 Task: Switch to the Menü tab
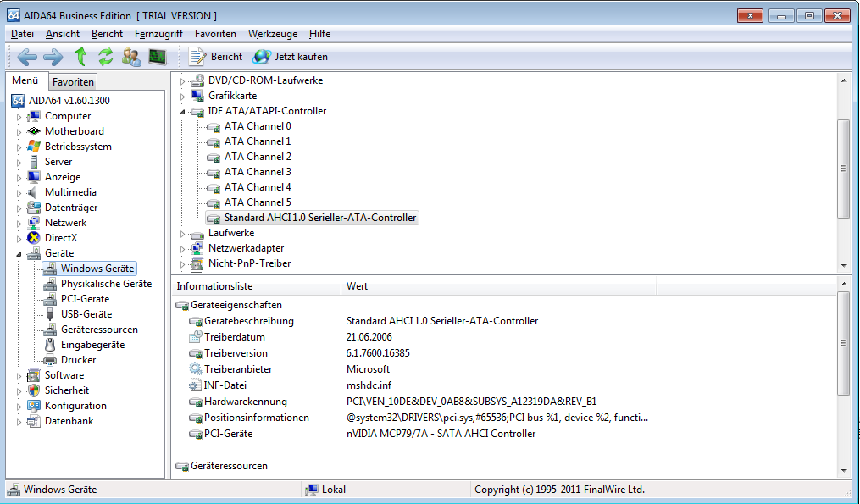coord(25,80)
